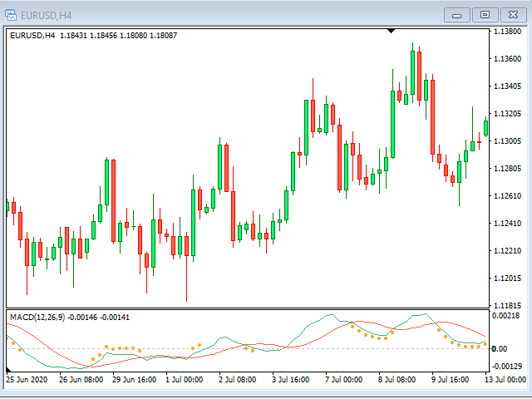Image resolution: width=532 pixels, height=399 pixels.
Task: Click the EURUSD,H4 title bar text
Action: [x=47, y=16]
